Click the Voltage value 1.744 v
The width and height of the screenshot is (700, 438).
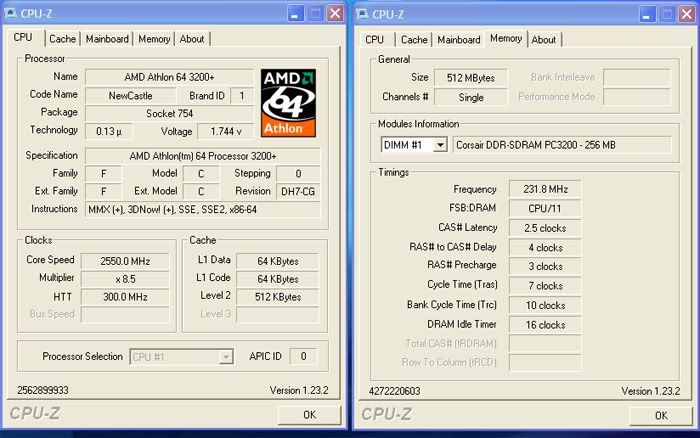(226, 131)
